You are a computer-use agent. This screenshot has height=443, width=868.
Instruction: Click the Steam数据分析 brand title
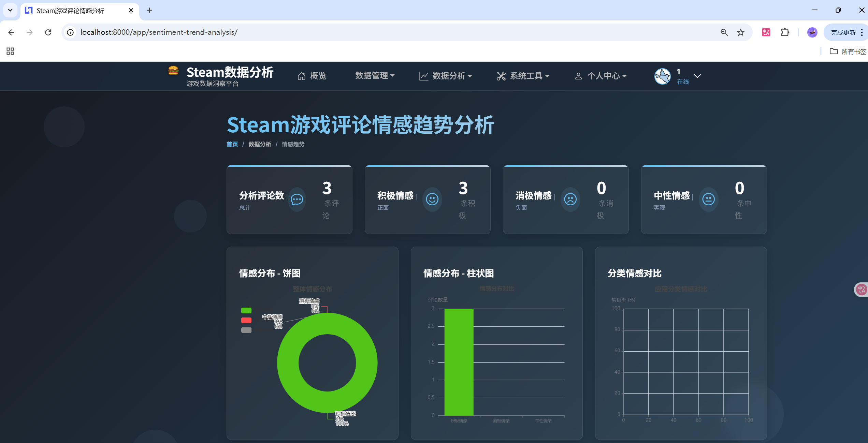230,72
